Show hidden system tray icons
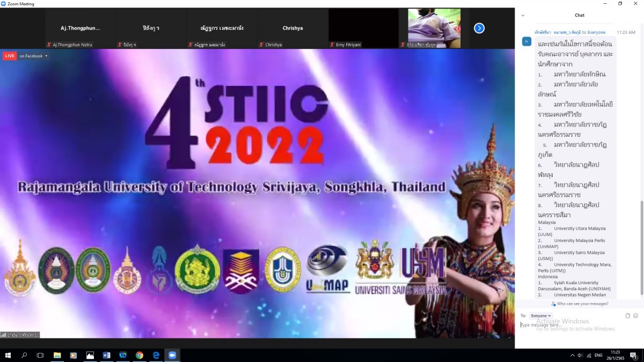 tap(572, 355)
